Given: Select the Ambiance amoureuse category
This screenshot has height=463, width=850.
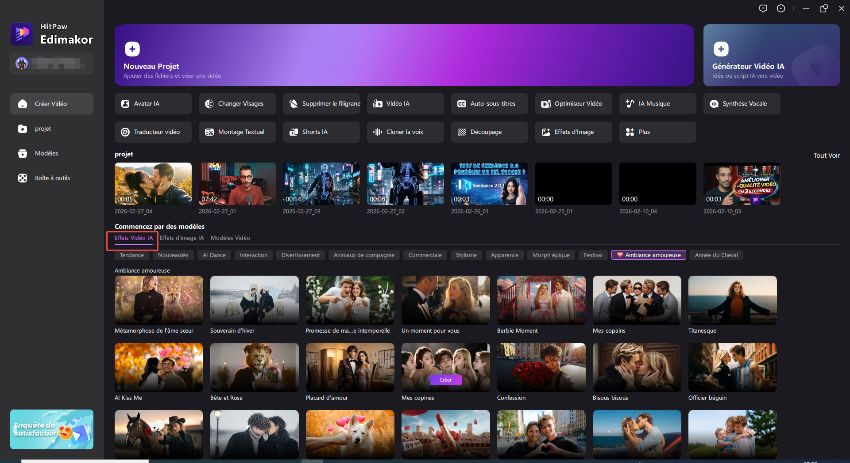Looking at the screenshot, I should [x=648, y=255].
